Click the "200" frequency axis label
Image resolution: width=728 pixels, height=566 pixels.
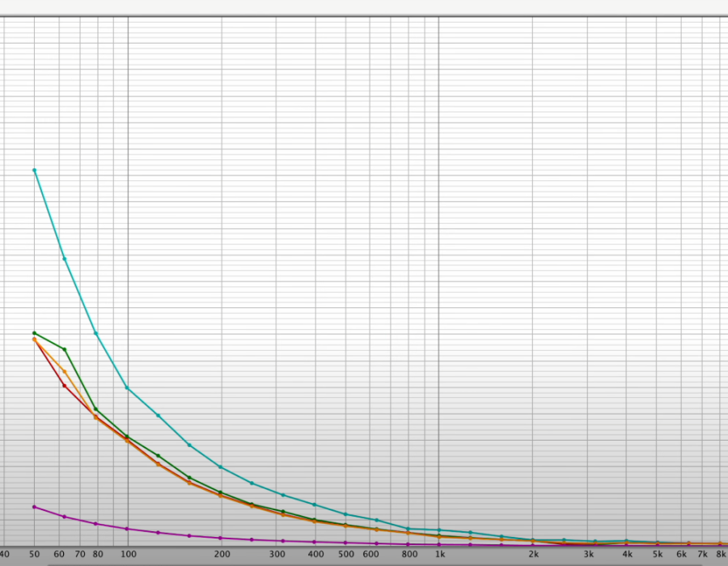[222, 554]
